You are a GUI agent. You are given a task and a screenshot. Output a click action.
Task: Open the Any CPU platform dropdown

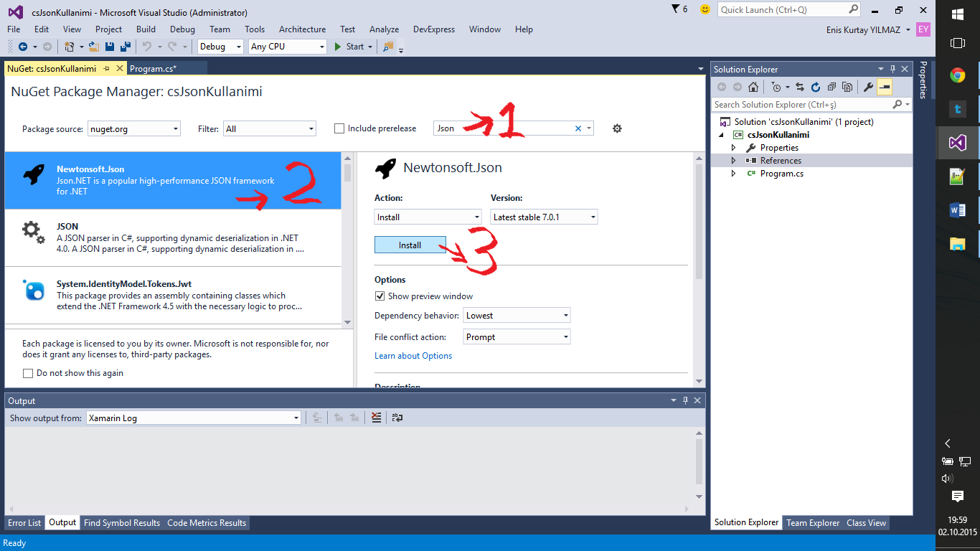(x=288, y=46)
